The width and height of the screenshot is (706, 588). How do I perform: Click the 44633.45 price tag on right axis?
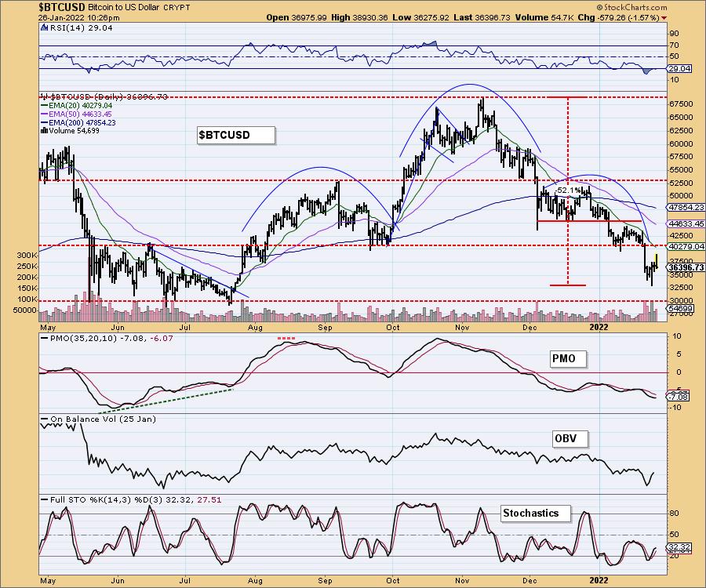tap(686, 223)
